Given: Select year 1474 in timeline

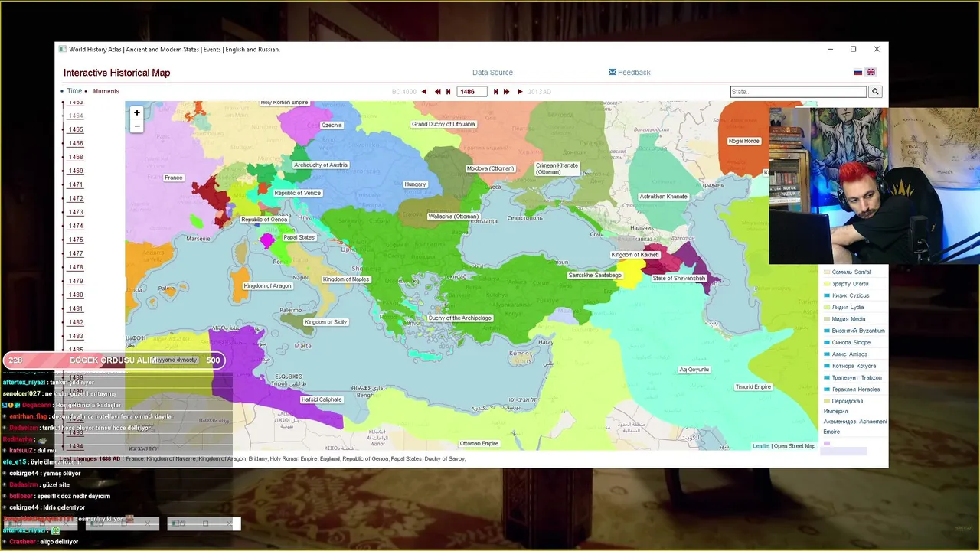Looking at the screenshot, I should coord(76,227).
